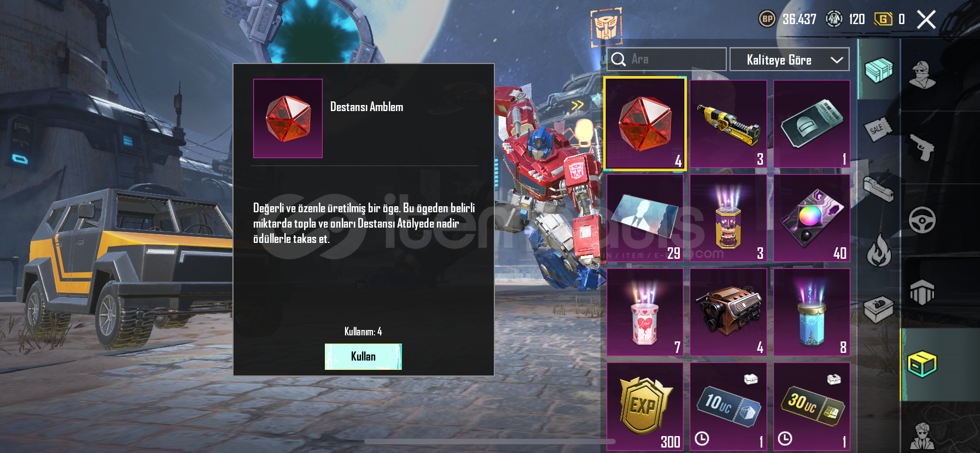The width and height of the screenshot is (980, 453).
Task: Open the parachute category icon
Action: tap(922, 292)
